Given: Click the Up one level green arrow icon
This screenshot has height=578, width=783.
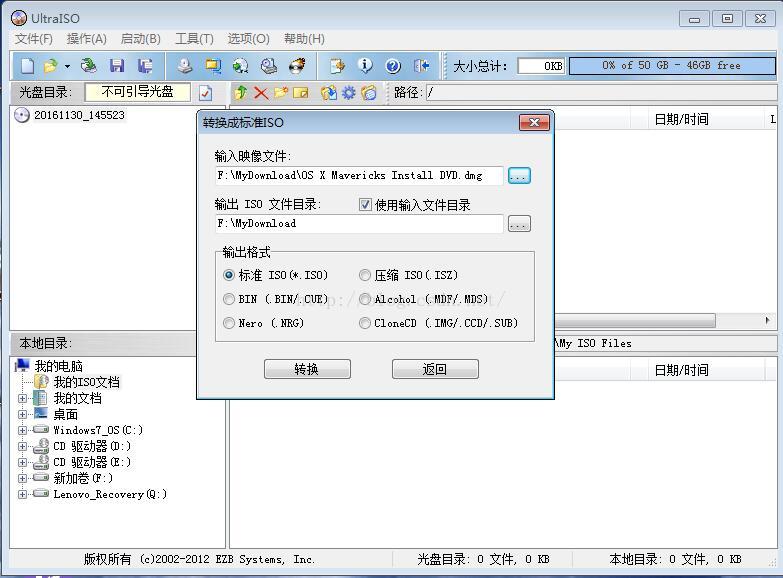Looking at the screenshot, I should tap(241, 92).
